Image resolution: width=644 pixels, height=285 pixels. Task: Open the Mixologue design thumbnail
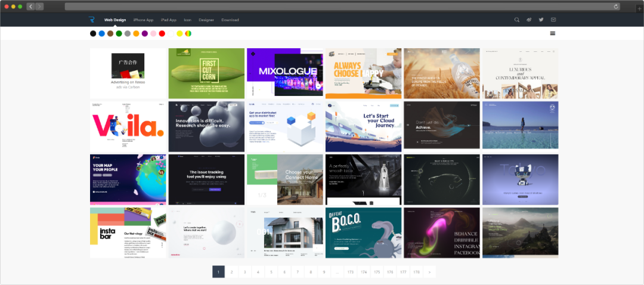(x=285, y=73)
